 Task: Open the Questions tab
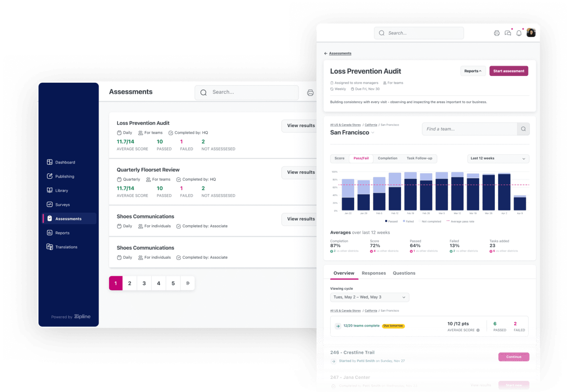tap(404, 273)
